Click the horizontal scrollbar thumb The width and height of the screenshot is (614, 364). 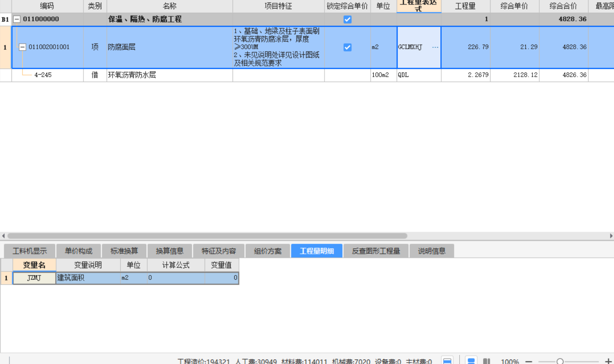207,236
